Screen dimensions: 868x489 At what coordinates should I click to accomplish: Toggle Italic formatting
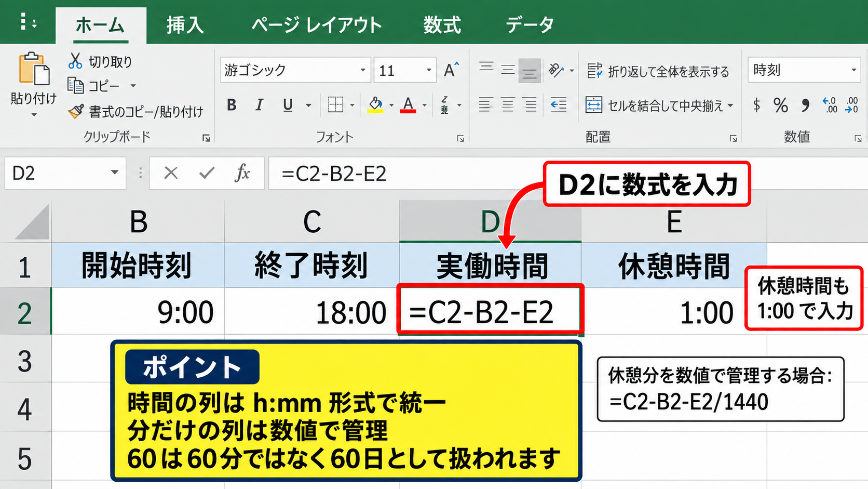coord(259,105)
